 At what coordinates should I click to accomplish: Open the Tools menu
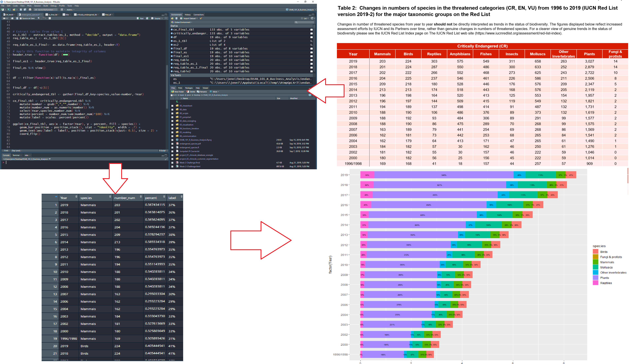70,6
